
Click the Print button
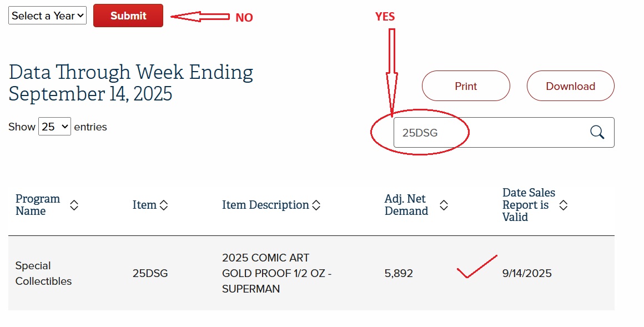pos(466,86)
